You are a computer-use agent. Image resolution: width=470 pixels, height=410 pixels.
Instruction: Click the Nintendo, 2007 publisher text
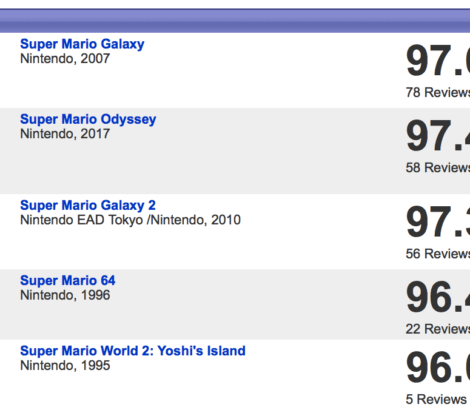coord(65,59)
